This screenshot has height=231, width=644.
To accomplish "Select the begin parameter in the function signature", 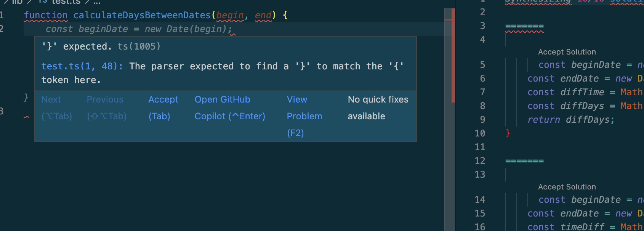I will (x=230, y=15).
